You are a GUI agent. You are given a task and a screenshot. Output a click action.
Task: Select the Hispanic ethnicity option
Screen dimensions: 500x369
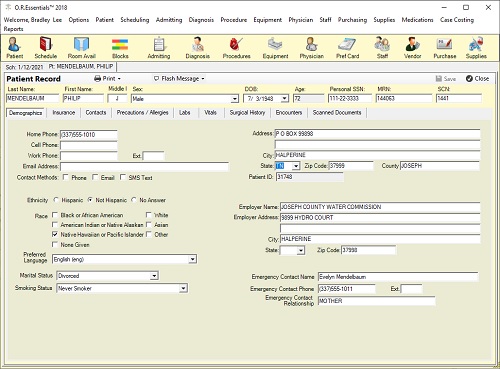56,200
